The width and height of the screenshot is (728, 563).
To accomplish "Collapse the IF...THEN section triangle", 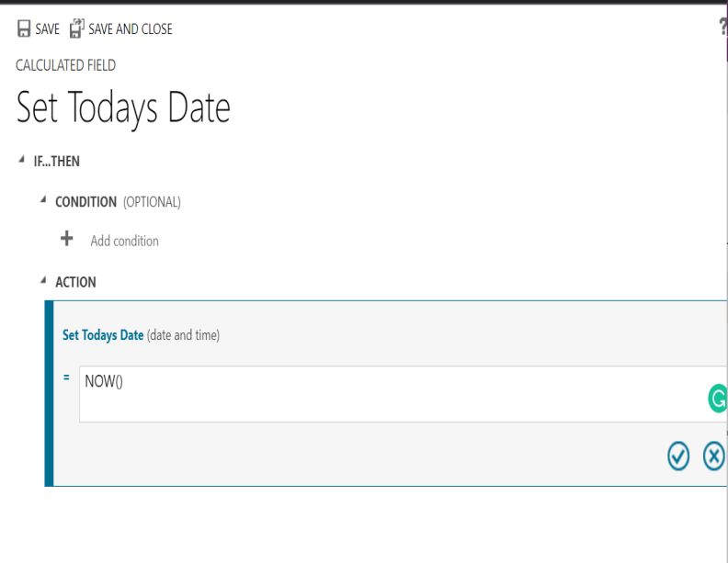I will [20, 161].
